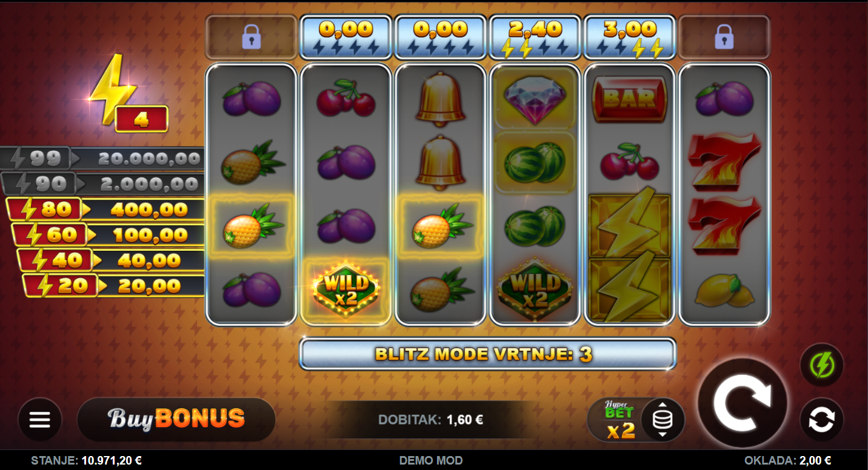Click the BAR symbol on fifth reel
The width and height of the screenshot is (868, 470).
coord(629,99)
